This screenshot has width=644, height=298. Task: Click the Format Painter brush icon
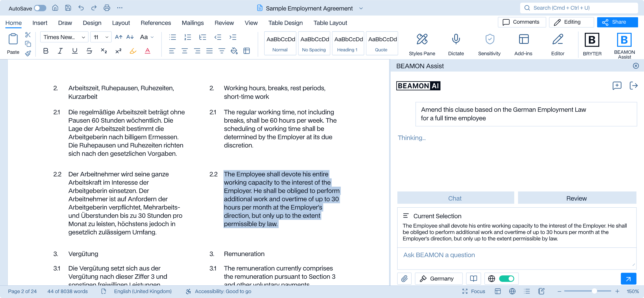(28, 53)
